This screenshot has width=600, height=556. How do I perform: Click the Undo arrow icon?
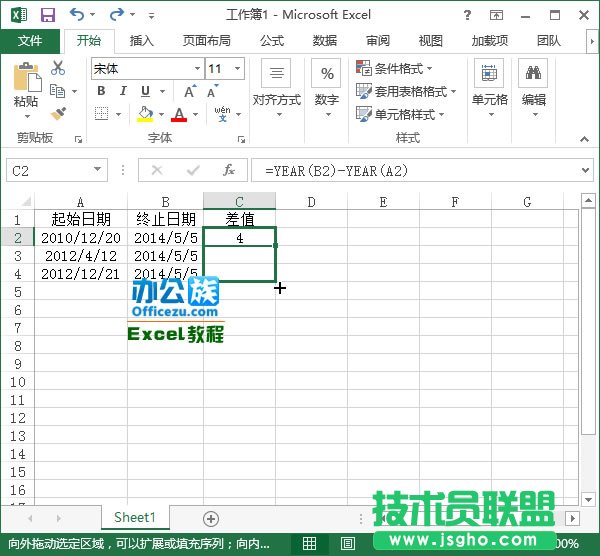77,15
